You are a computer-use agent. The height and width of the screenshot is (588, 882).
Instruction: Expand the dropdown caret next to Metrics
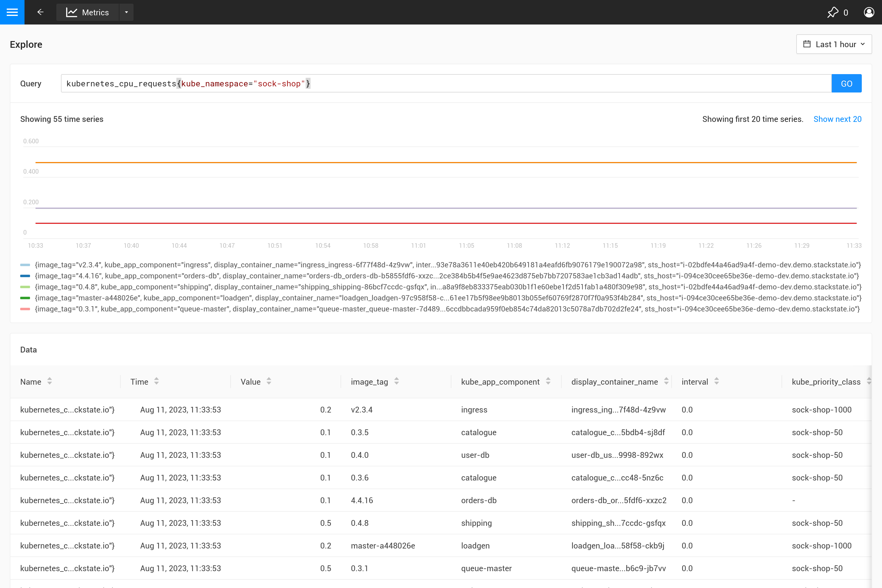pos(126,12)
